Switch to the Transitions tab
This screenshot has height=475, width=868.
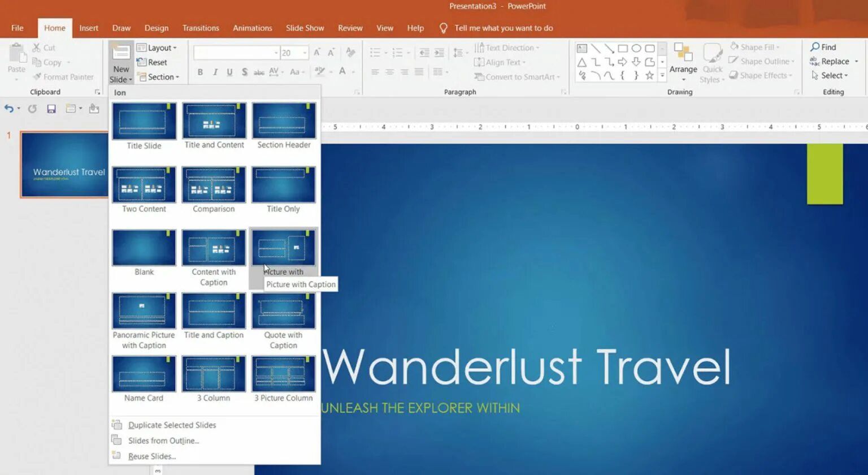point(201,28)
